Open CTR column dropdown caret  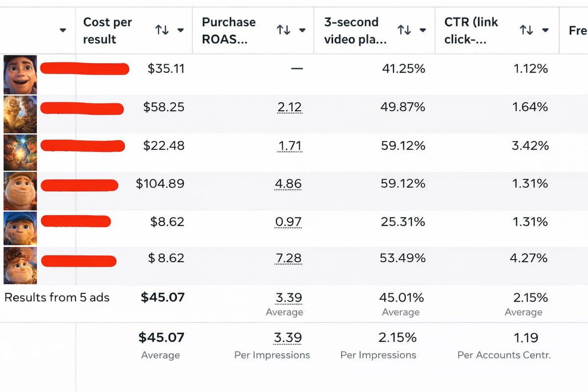click(x=545, y=30)
